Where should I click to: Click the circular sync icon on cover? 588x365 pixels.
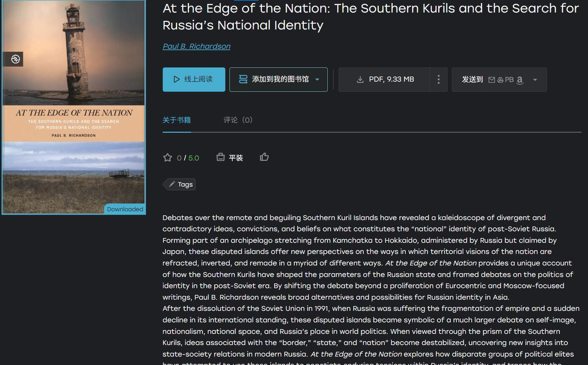tap(15, 59)
